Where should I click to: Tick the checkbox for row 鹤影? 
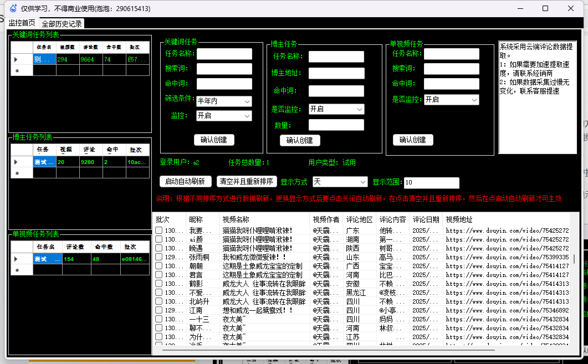tap(159, 284)
